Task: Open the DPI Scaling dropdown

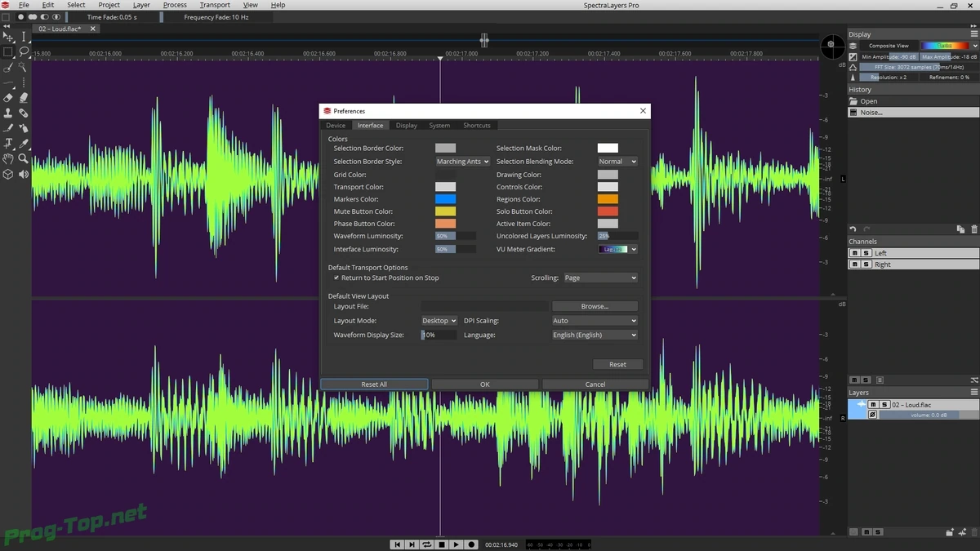Action: click(x=595, y=321)
